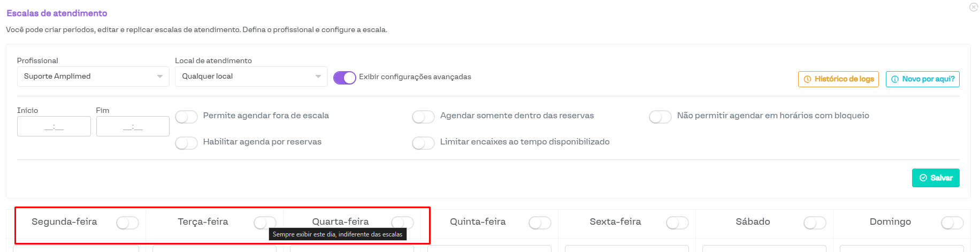Enable Limitar encaixes ao tempo disponibilizado
The image size is (980, 252).
423,143
